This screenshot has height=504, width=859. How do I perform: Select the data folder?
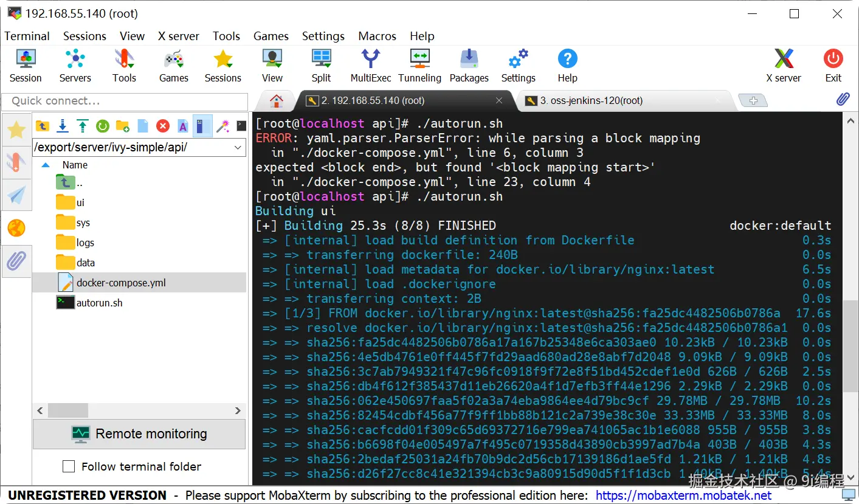coord(139,263)
